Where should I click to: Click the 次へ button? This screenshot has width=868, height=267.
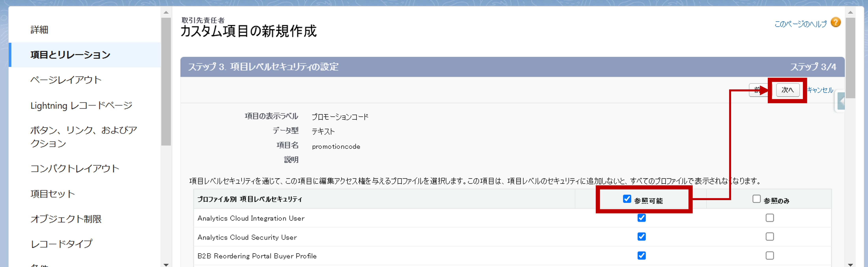(788, 90)
